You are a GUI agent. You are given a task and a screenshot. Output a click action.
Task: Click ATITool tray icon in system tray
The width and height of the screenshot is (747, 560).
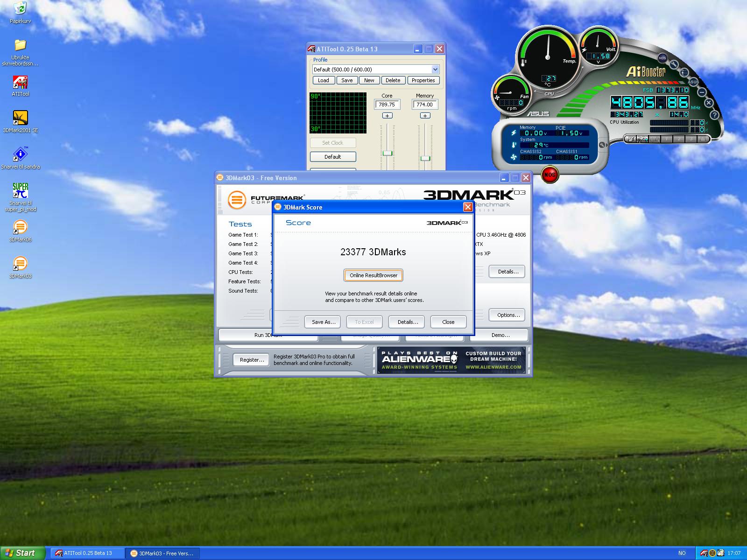click(x=704, y=553)
